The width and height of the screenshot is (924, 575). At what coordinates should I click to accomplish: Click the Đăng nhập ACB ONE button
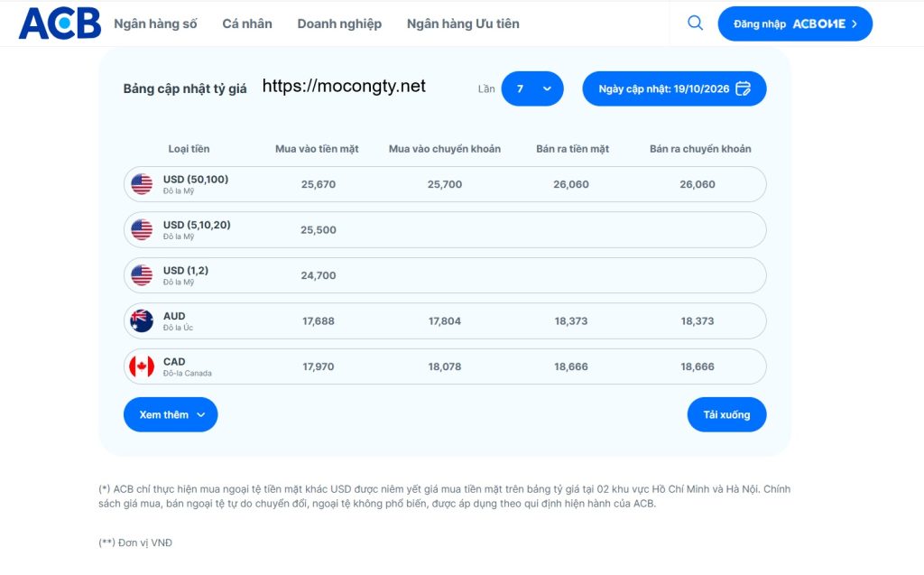pos(795,23)
